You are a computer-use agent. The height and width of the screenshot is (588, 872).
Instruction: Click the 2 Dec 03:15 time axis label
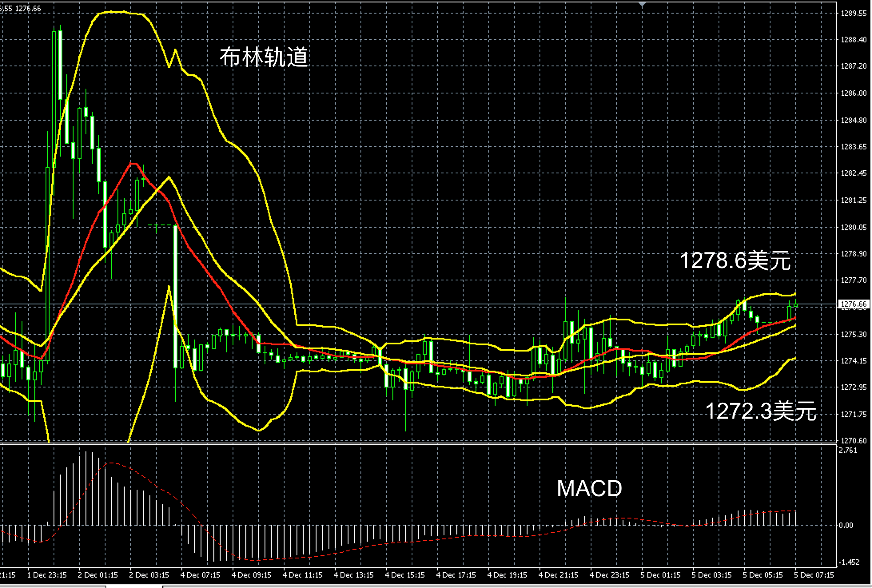point(149,575)
